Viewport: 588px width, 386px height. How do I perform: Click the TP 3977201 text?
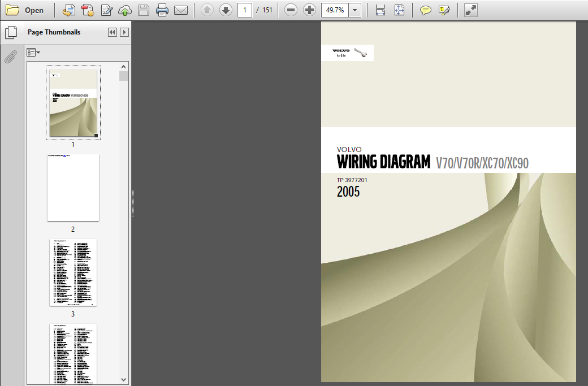352,180
